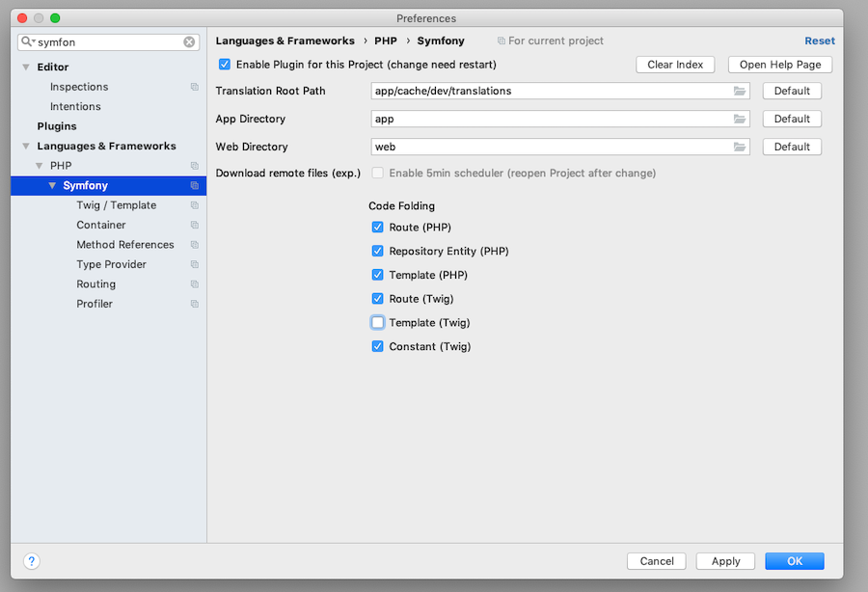
Task: Browse folder for App Directory
Action: (x=740, y=119)
